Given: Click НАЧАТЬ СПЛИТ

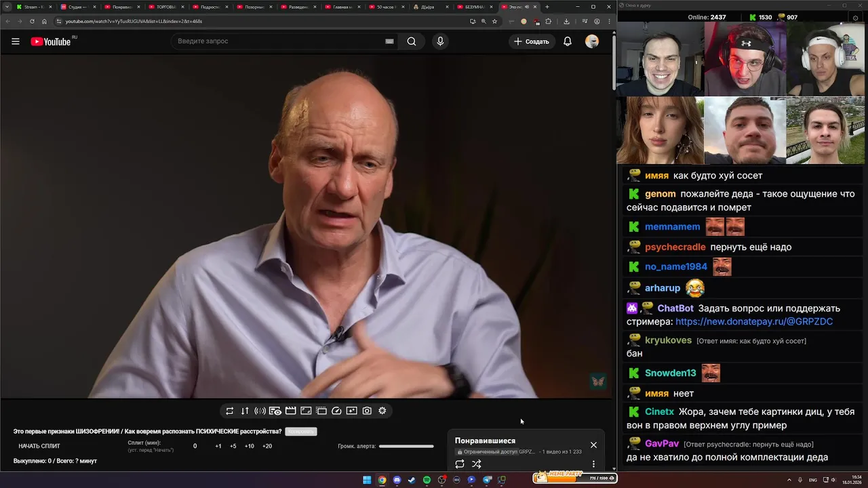Looking at the screenshot, I should [39, 446].
